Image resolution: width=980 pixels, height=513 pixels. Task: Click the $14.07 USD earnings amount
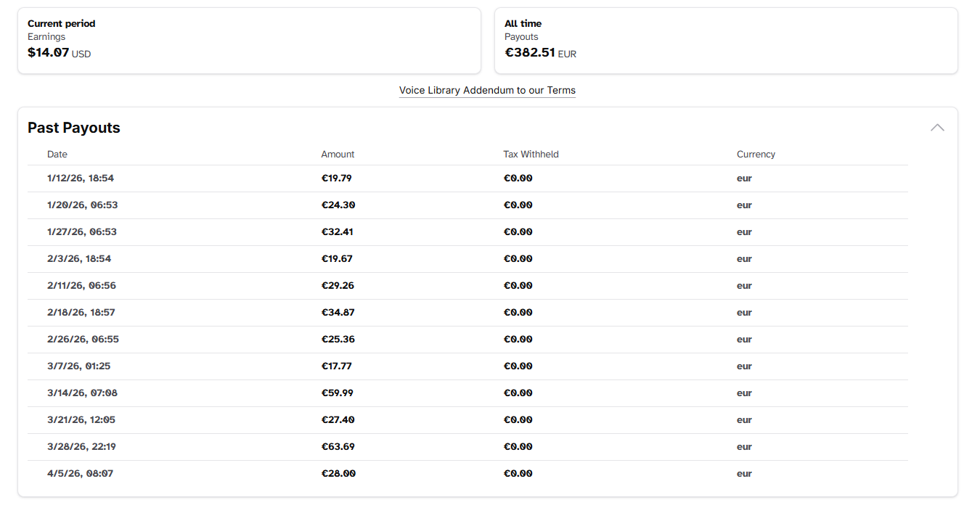[x=48, y=53]
